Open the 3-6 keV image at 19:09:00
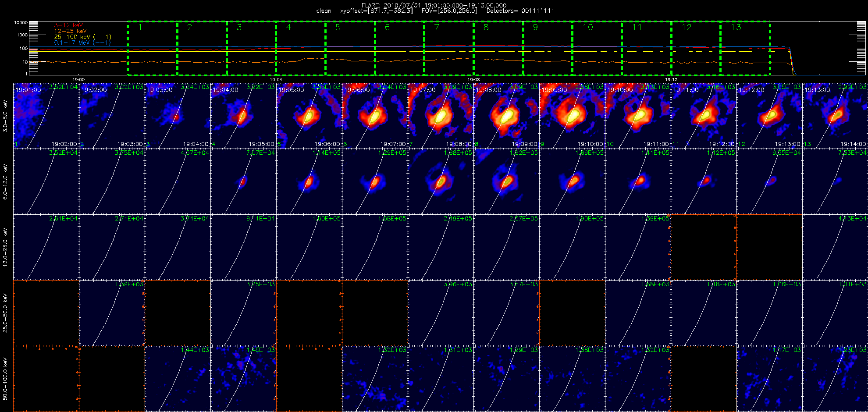 coord(572,116)
